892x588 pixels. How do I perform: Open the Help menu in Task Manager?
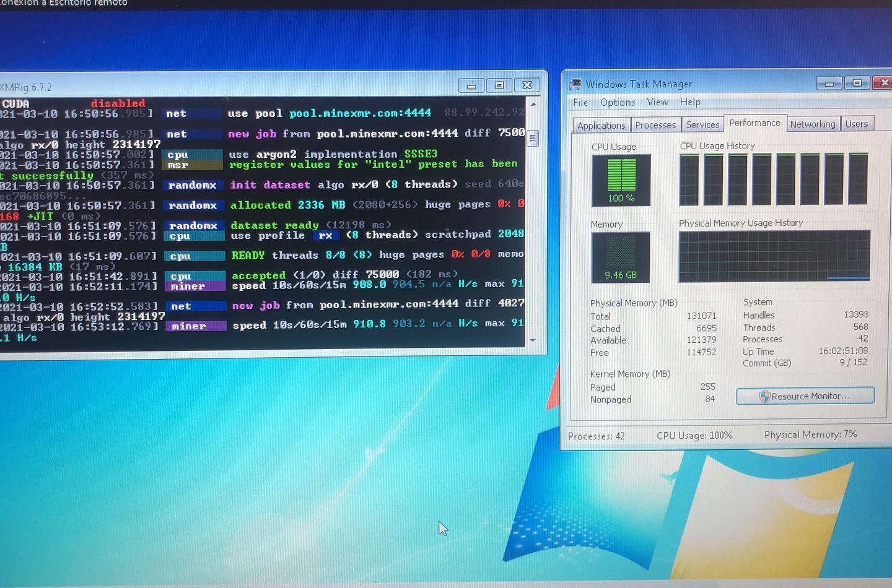coord(690,102)
